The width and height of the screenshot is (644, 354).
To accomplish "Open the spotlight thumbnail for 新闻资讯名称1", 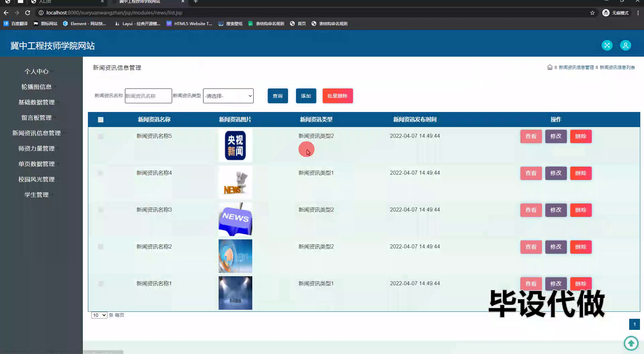I will pos(235,293).
